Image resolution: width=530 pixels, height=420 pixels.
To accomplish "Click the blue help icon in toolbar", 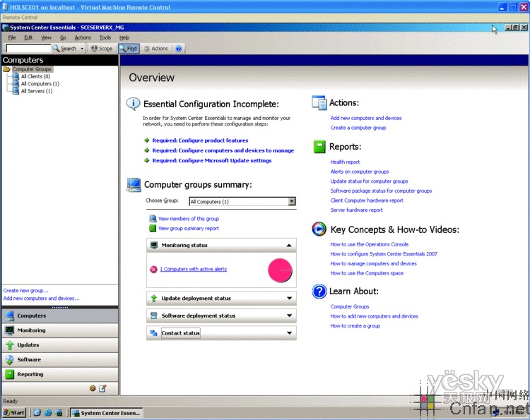I will coord(179,49).
